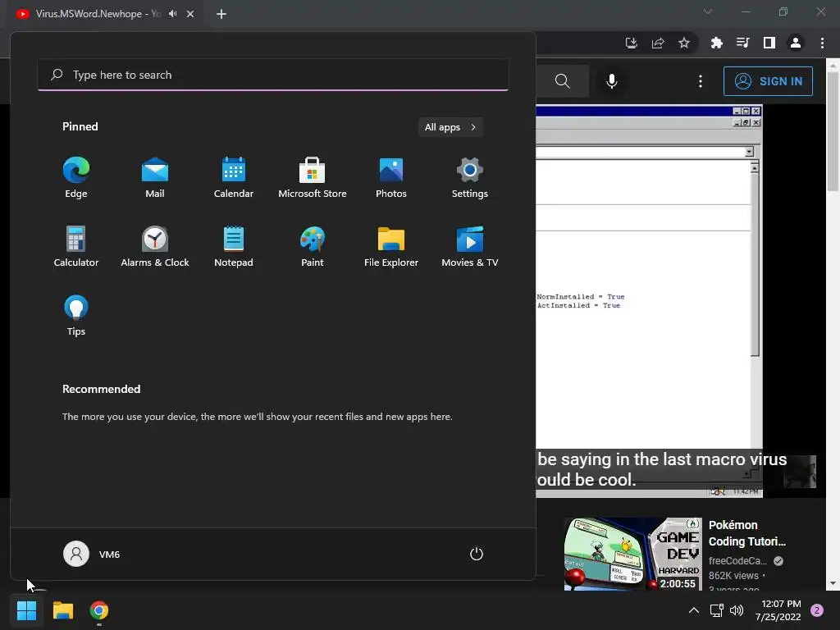Open Edge from pinned apps
Image resolution: width=840 pixels, height=630 pixels.
76,177
